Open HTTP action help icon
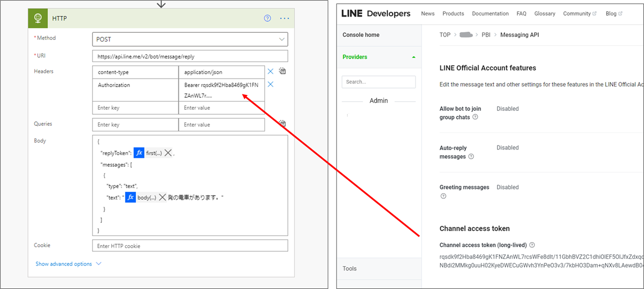This screenshot has height=289, width=644. coord(267,18)
